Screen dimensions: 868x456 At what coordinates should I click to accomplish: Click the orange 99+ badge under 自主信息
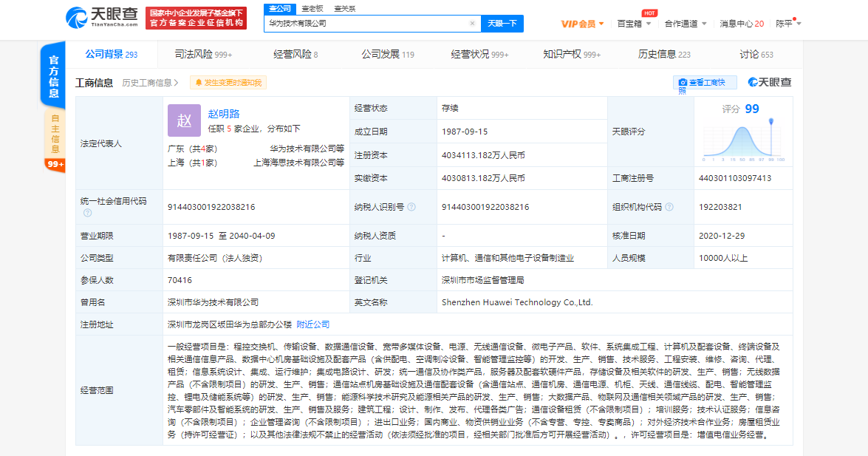coord(55,165)
